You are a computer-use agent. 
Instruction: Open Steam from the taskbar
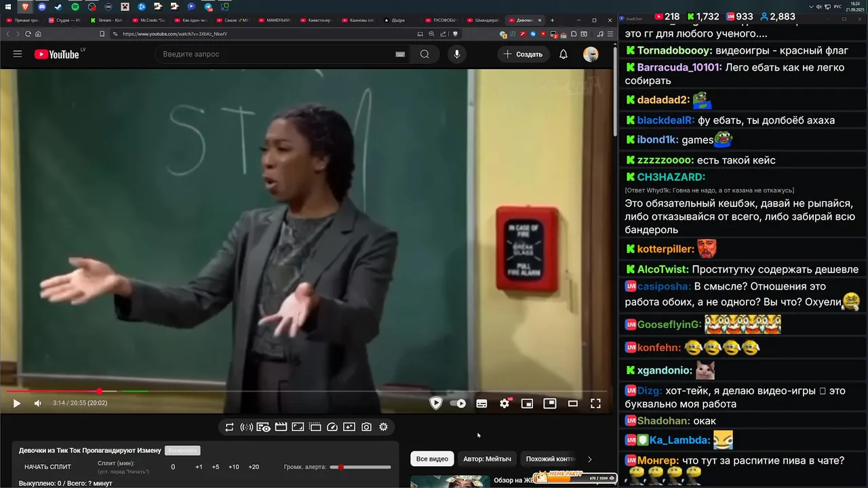58,7
